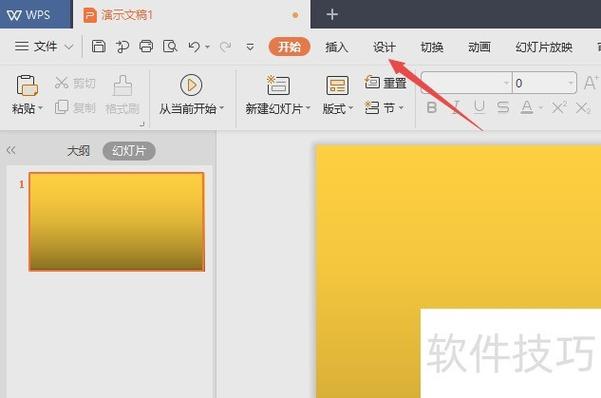Click the 节 section button
This screenshot has width=601, height=398.
tap(384, 108)
